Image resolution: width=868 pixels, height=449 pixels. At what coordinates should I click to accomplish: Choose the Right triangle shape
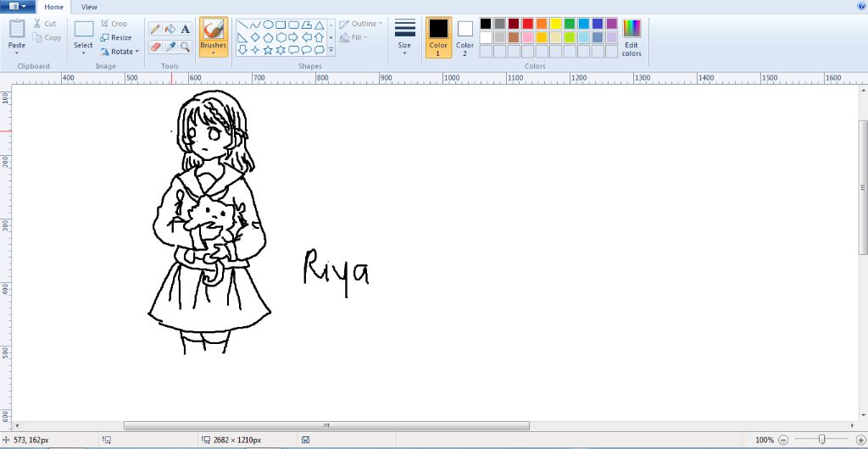[x=242, y=37]
